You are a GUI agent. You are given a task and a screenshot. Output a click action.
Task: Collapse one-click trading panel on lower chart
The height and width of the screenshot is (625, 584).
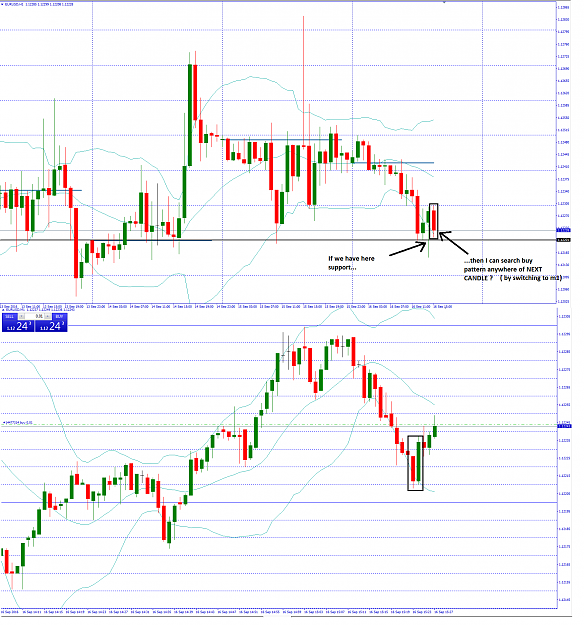3,309
